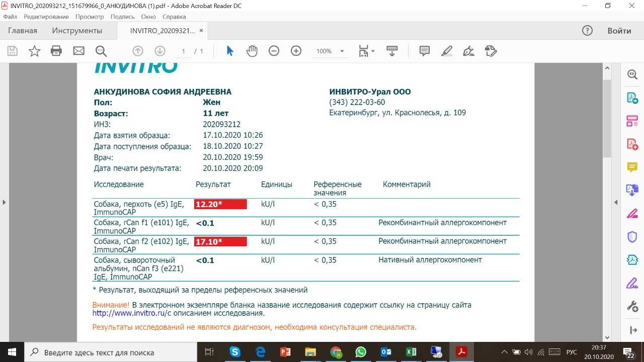The width and height of the screenshot is (644, 362).
Task: Open the Справка menu
Action: pos(174,17)
